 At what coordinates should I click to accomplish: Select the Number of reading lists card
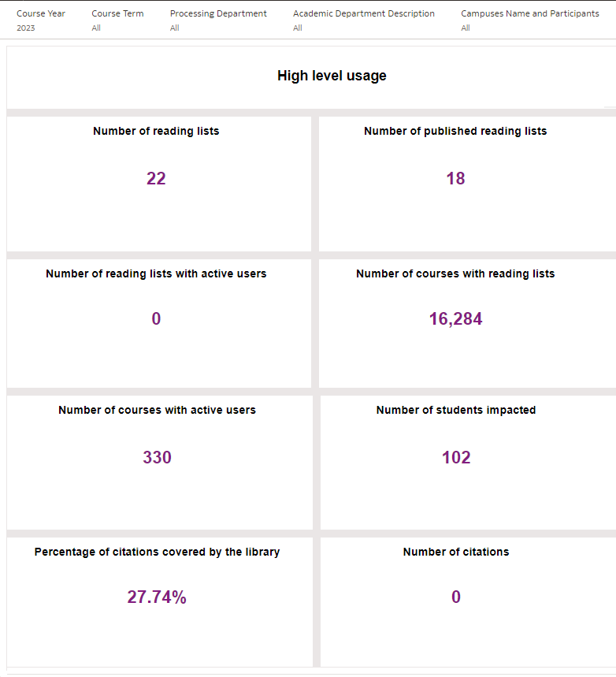point(157,181)
